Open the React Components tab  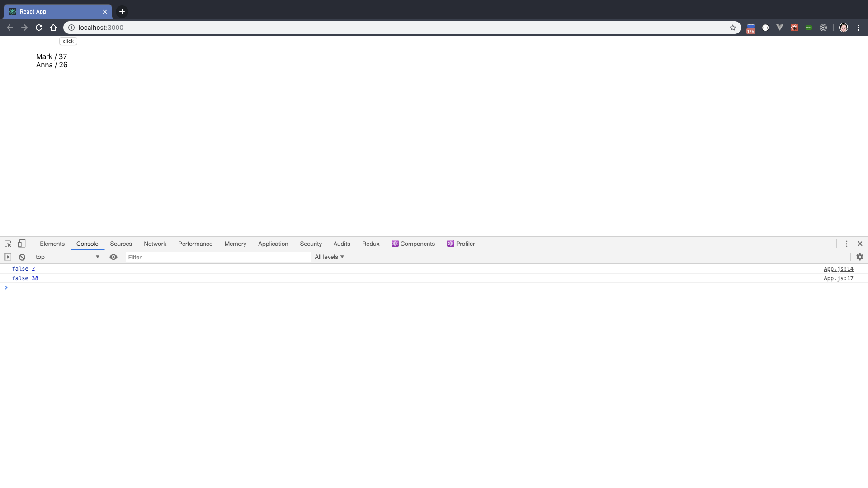click(x=413, y=244)
